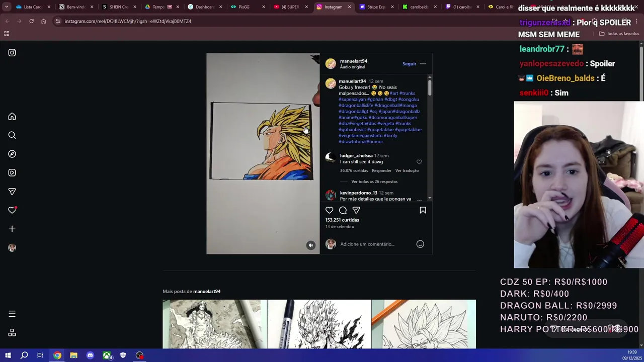Open ludger_chelsea's profile from comment
The image size is (644, 362).
[x=356, y=155]
